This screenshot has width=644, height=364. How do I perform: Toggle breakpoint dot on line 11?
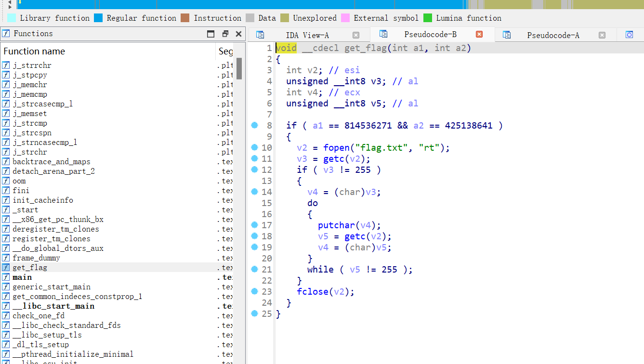click(x=254, y=158)
